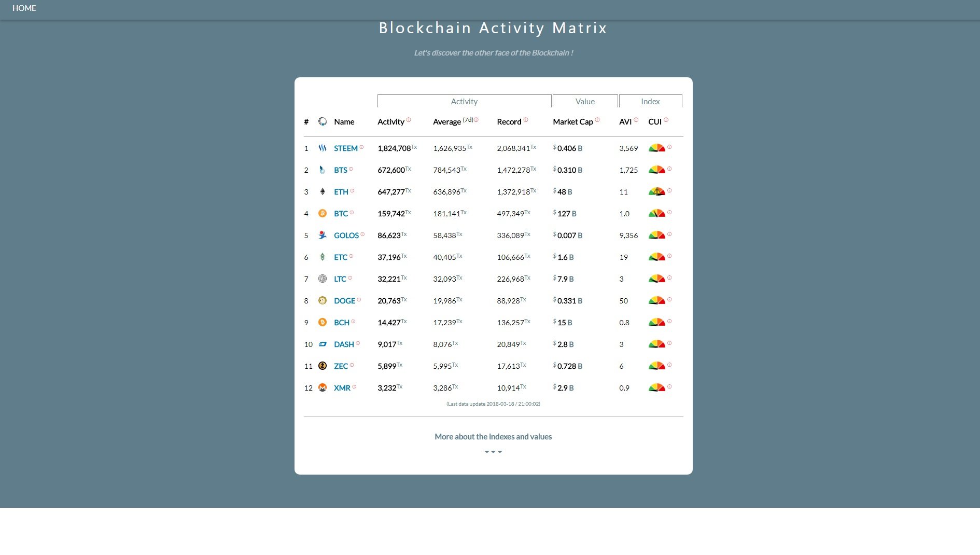This screenshot has height=555, width=980.
Task: Click the blue DASH logo icon
Action: point(323,344)
